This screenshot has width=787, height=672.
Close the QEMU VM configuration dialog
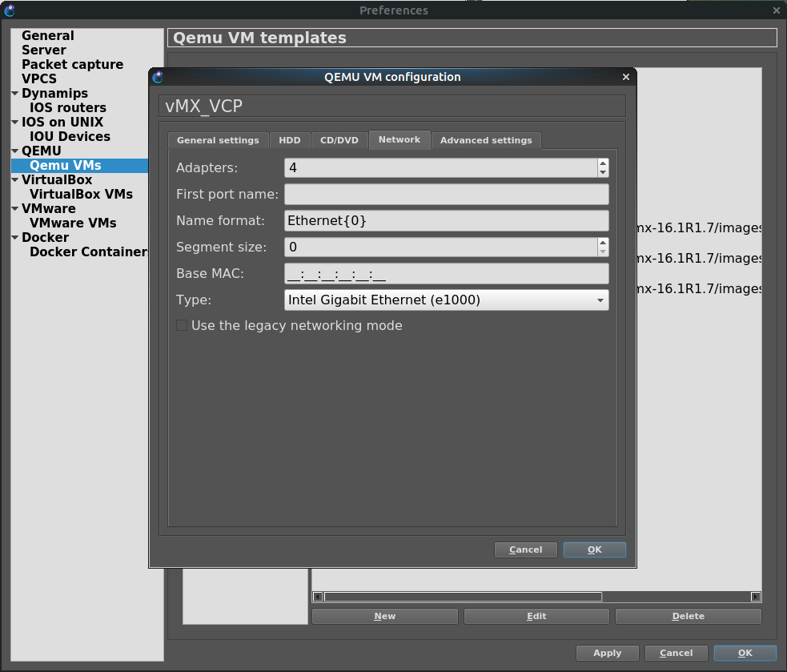click(x=626, y=78)
